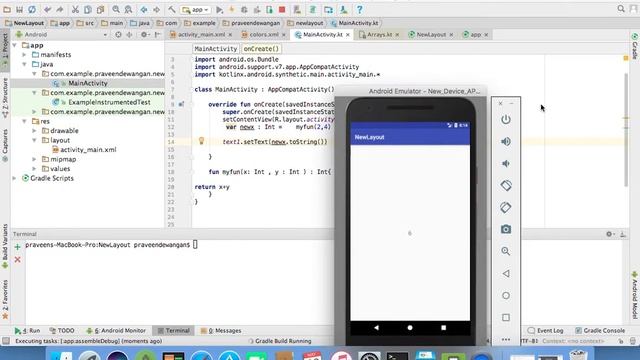Screen dimensions: 640x360
Task: Open the Event Log button
Action: point(545,331)
